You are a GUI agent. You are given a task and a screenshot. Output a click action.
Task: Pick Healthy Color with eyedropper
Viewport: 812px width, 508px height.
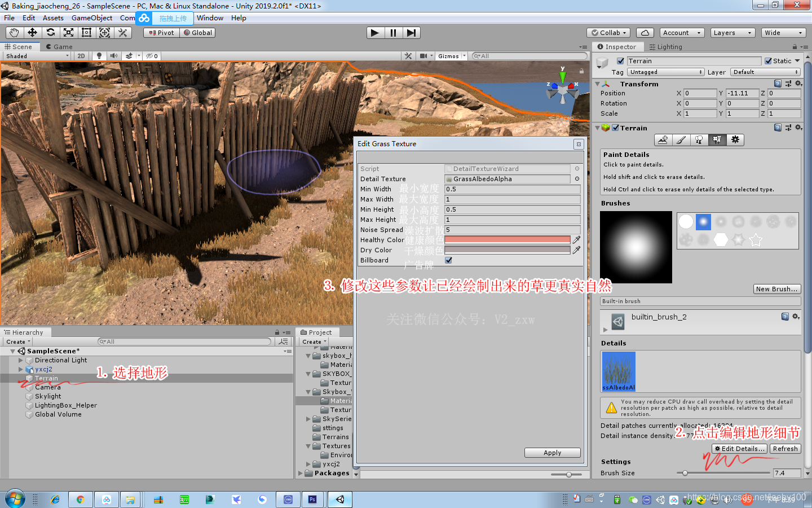tap(576, 240)
